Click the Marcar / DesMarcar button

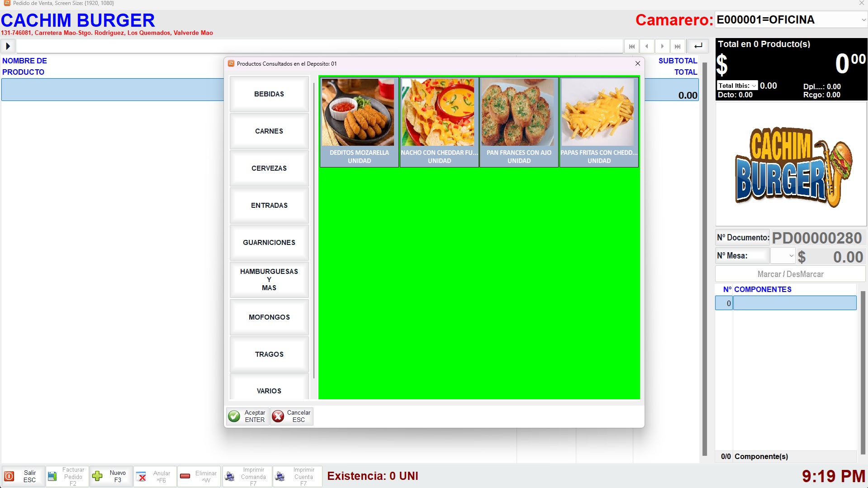[x=790, y=274]
